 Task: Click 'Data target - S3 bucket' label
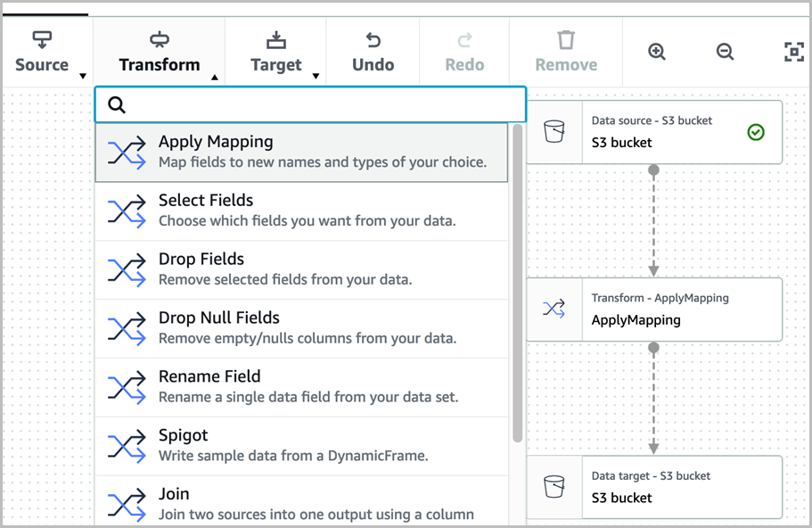[651, 476]
